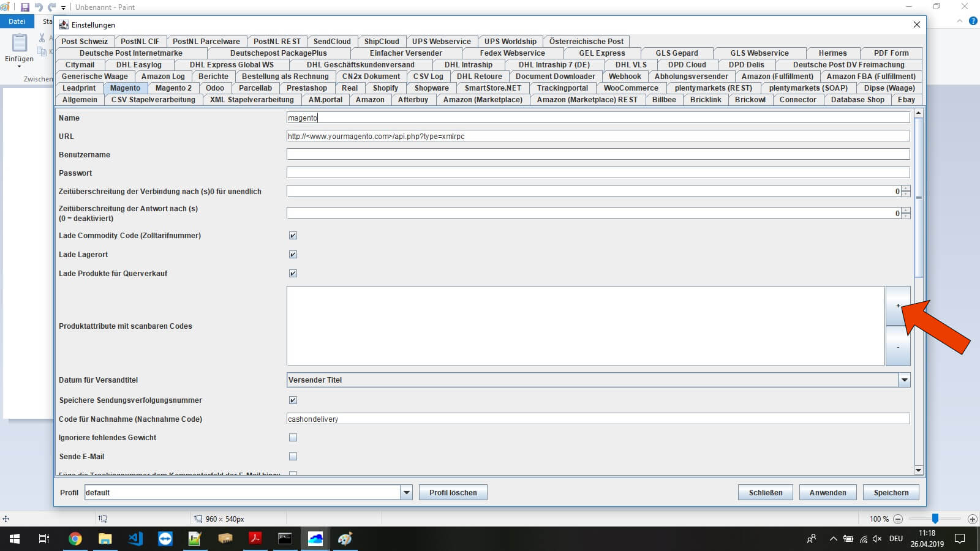Click the Produktattribute scanbaren Codes list box
980x551 pixels.
[x=586, y=326]
